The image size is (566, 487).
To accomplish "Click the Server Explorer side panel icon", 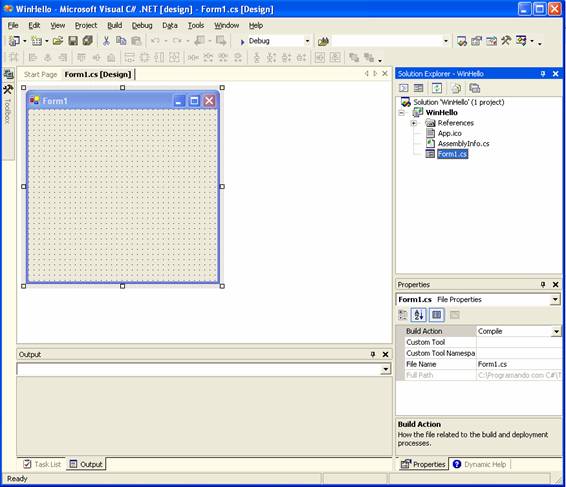I will click(x=8, y=75).
